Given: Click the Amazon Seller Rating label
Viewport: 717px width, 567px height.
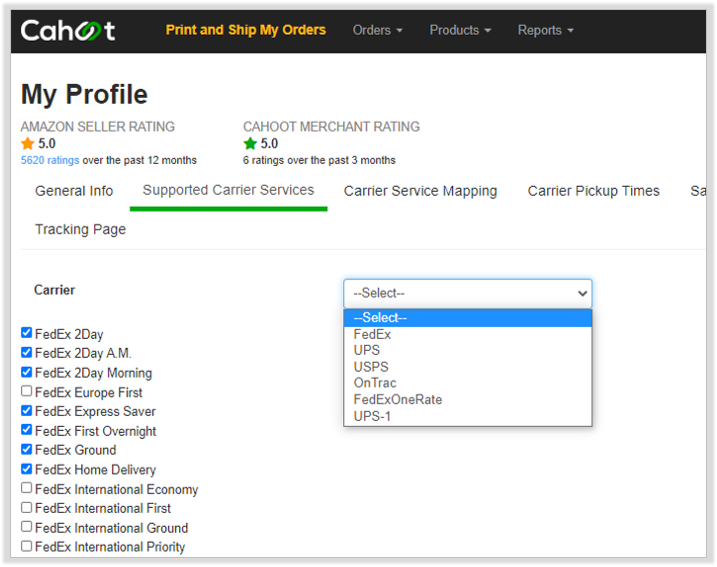Looking at the screenshot, I should click(97, 127).
